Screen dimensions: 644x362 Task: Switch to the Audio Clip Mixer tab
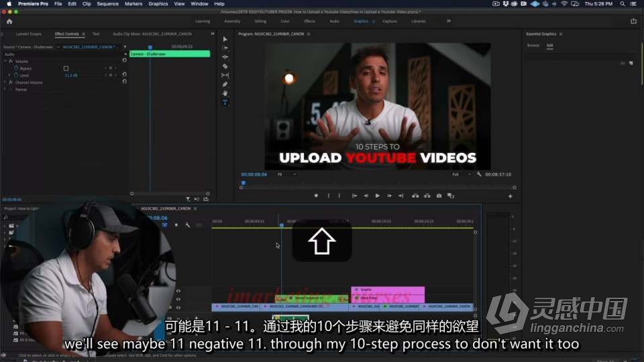tap(152, 34)
